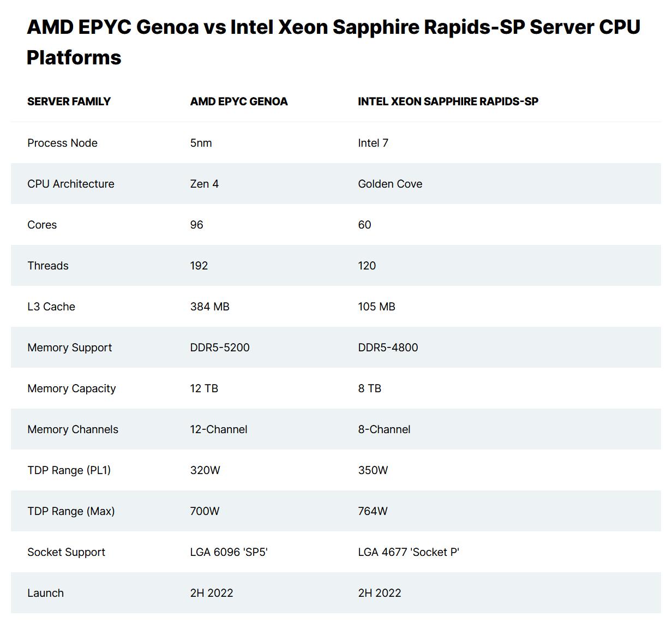Click the 384 MB L3 Cache value
This screenshot has height=623, width=672.
tap(210, 307)
